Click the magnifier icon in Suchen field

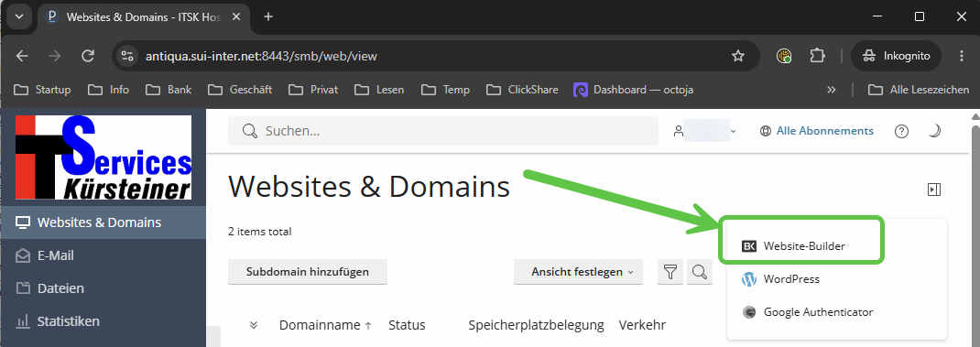pos(249,131)
